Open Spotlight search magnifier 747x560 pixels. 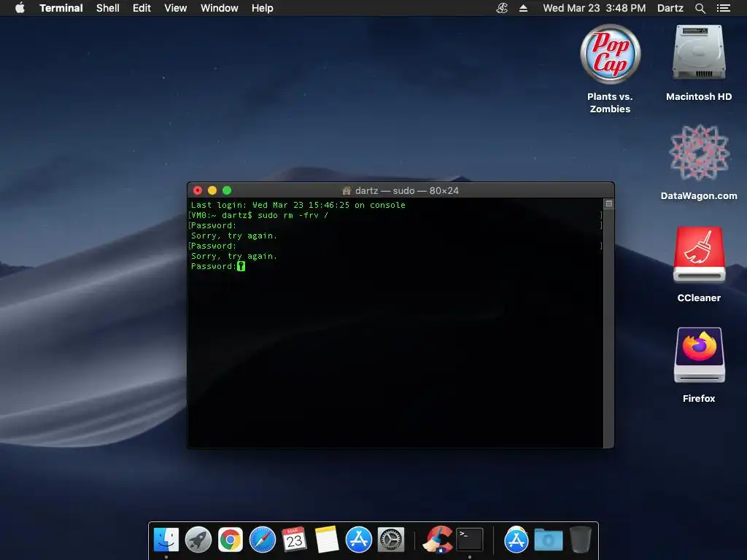pos(700,8)
